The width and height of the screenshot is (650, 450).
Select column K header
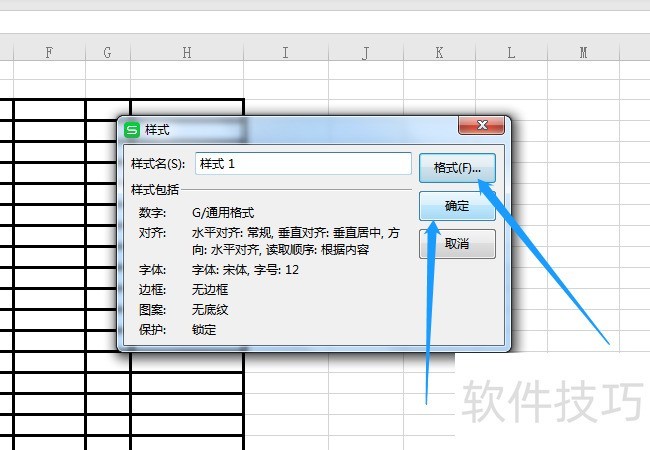pos(439,52)
